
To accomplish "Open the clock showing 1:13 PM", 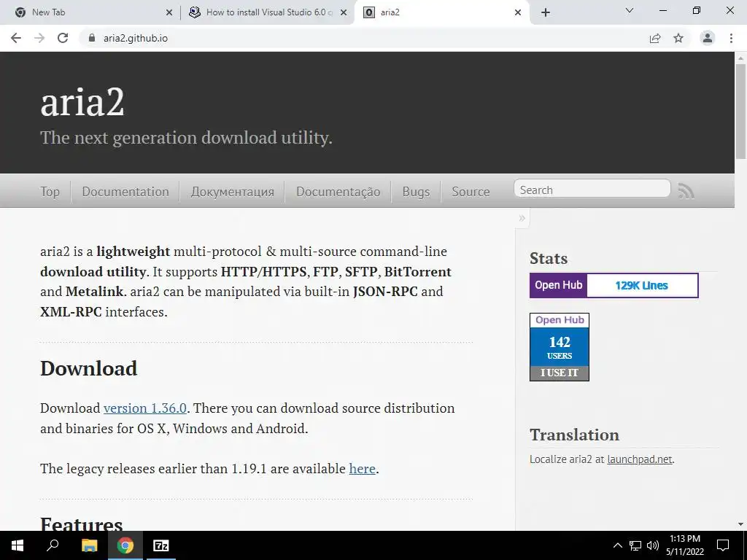I will 685,545.
